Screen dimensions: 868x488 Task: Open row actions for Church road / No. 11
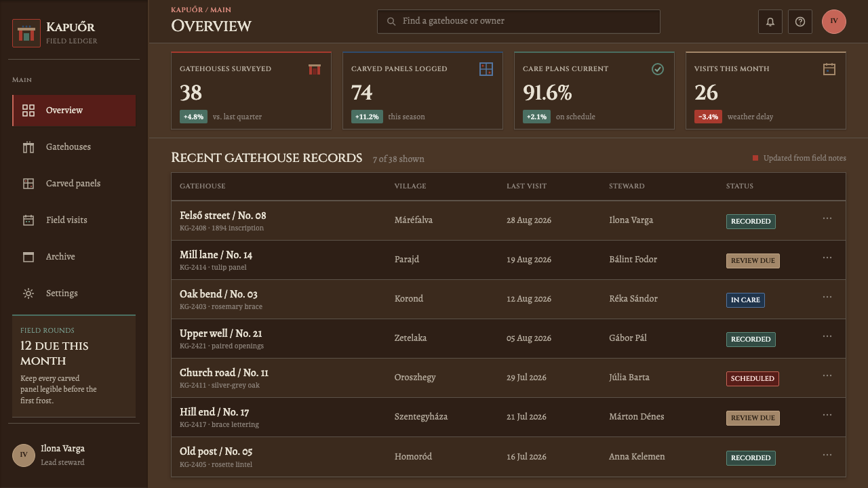(x=827, y=376)
